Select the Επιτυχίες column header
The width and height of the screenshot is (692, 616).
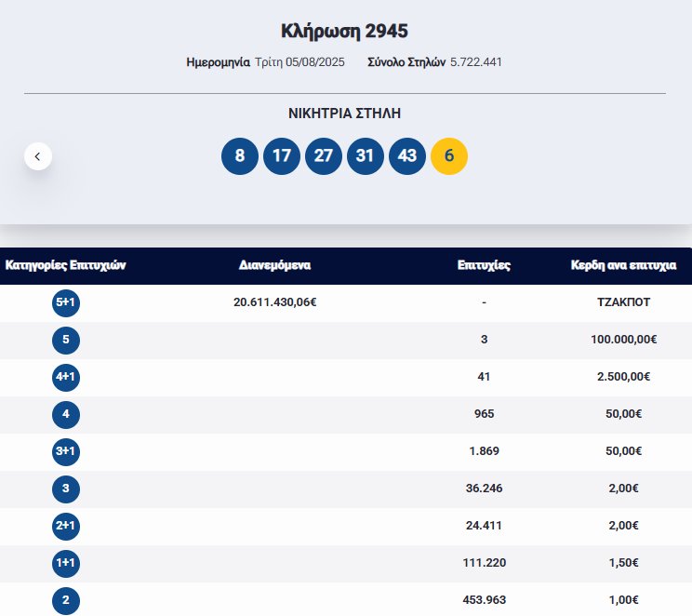coord(484,265)
